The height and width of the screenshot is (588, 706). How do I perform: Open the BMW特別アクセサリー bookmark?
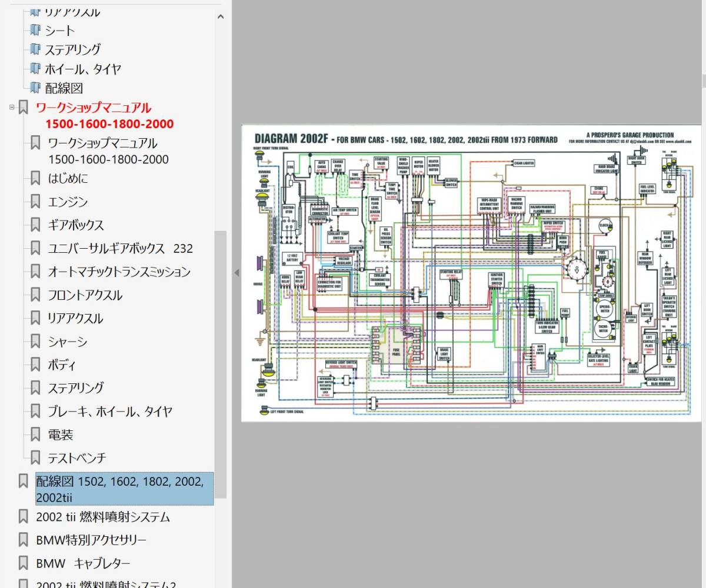(x=91, y=540)
